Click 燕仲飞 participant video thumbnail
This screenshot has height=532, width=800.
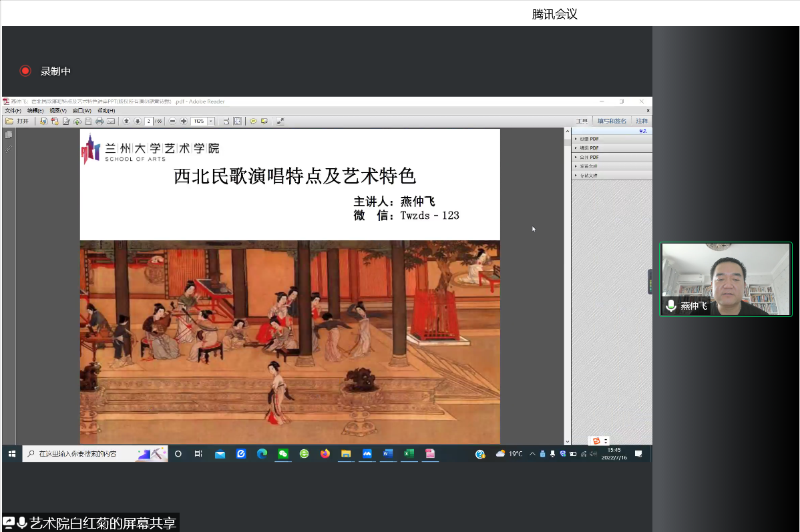(725, 280)
